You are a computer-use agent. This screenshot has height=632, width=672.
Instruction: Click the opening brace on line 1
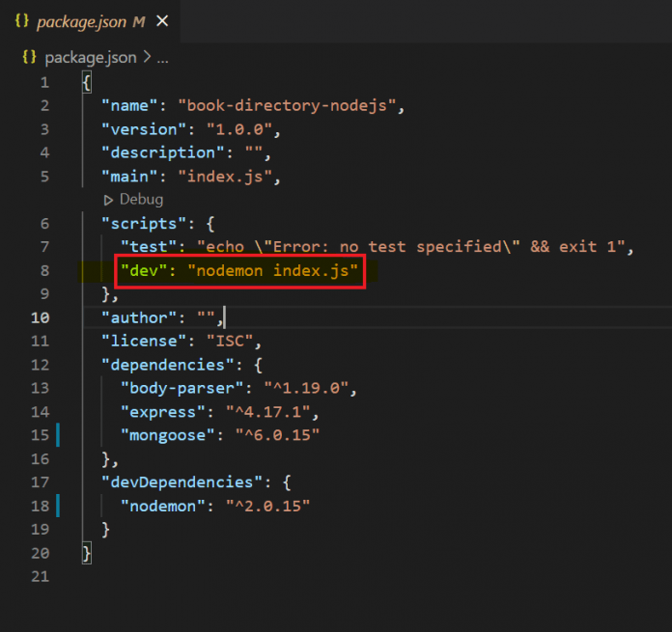(87, 82)
